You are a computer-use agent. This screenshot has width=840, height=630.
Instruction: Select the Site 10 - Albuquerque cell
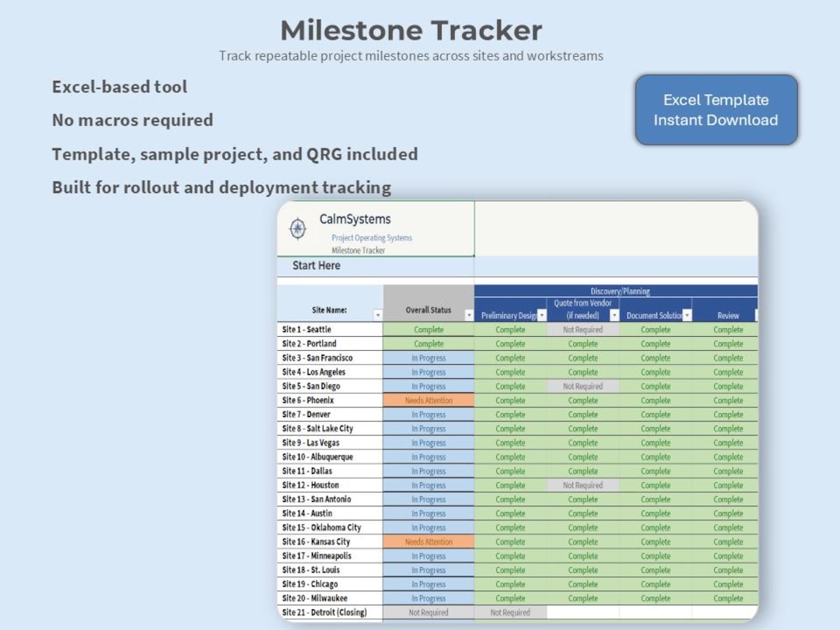pos(330,457)
